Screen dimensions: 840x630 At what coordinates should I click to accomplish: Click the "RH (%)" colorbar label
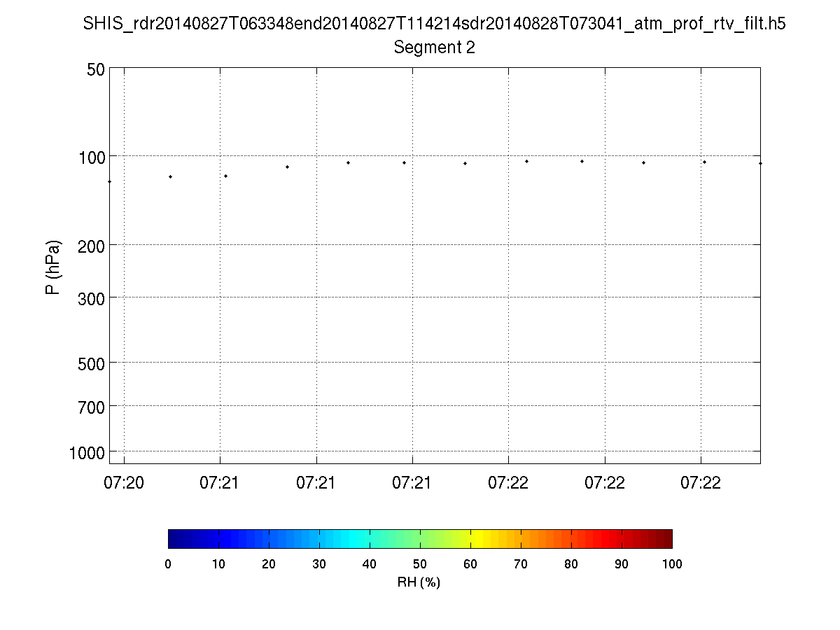(x=419, y=582)
